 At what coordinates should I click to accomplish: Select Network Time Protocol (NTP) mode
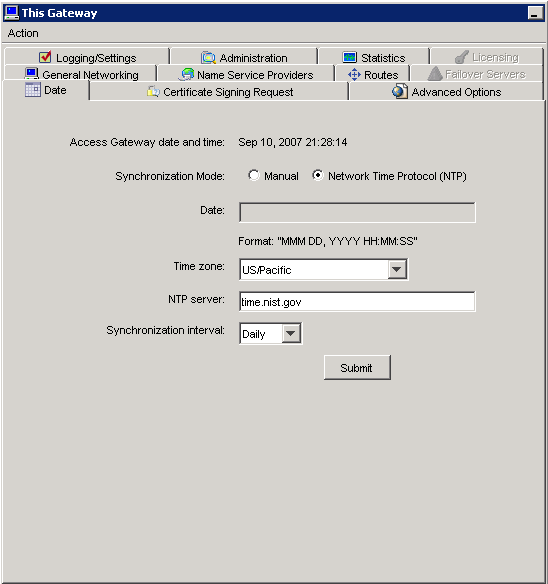coord(317,175)
